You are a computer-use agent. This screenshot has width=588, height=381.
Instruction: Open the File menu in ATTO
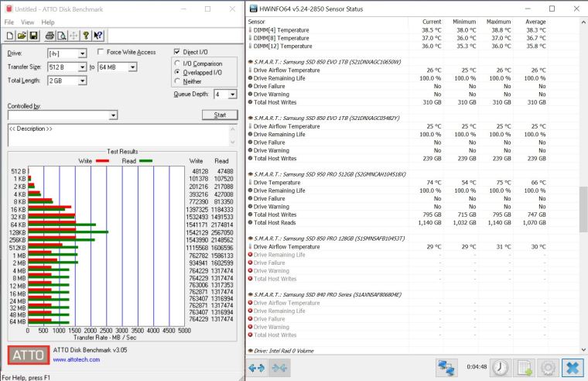point(9,22)
